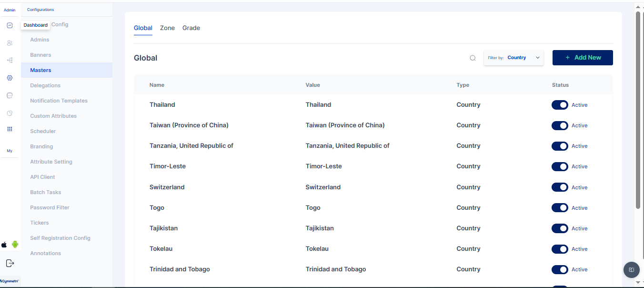Open Annotations menu item
644x288 pixels.
point(45,253)
